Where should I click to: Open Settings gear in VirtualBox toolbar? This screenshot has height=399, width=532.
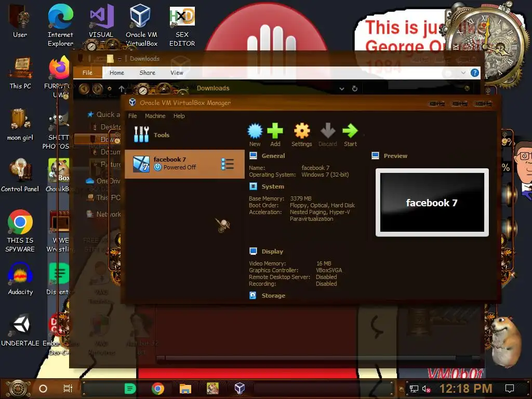pos(302,135)
